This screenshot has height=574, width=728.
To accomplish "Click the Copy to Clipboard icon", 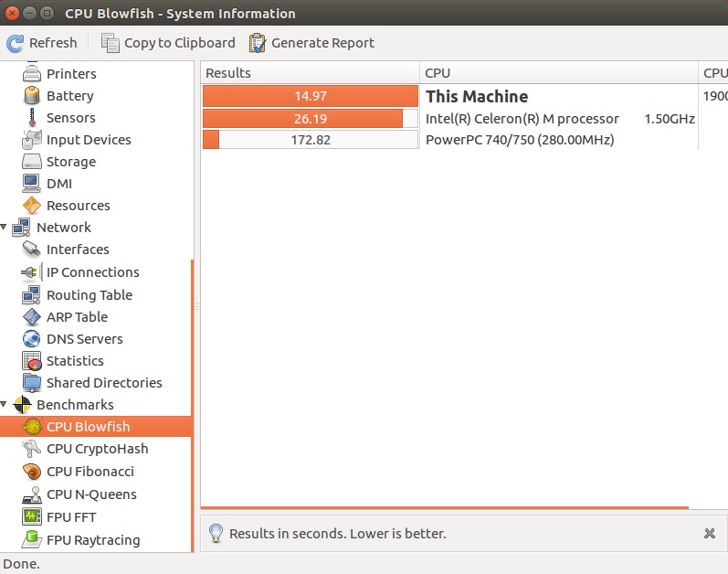I will (x=111, y=43).
